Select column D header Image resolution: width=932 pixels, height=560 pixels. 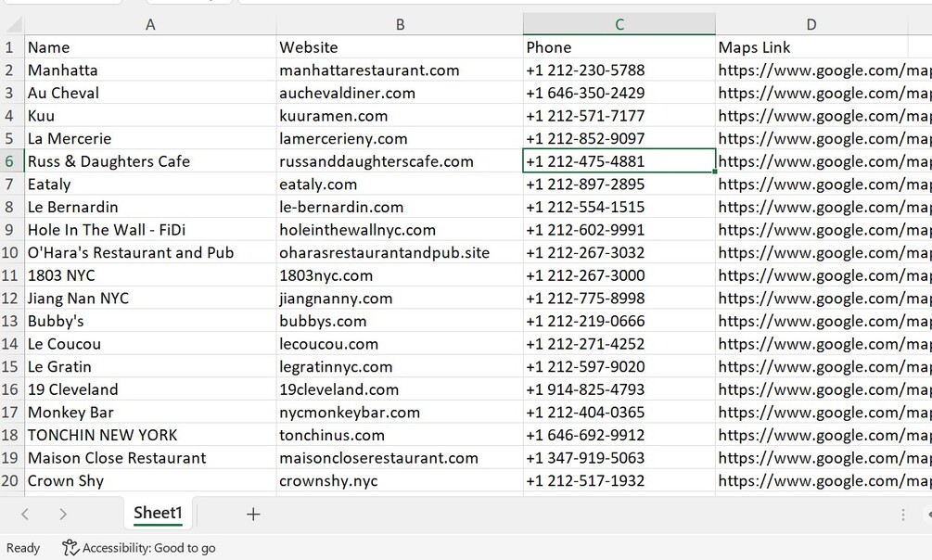click(811, 24)
